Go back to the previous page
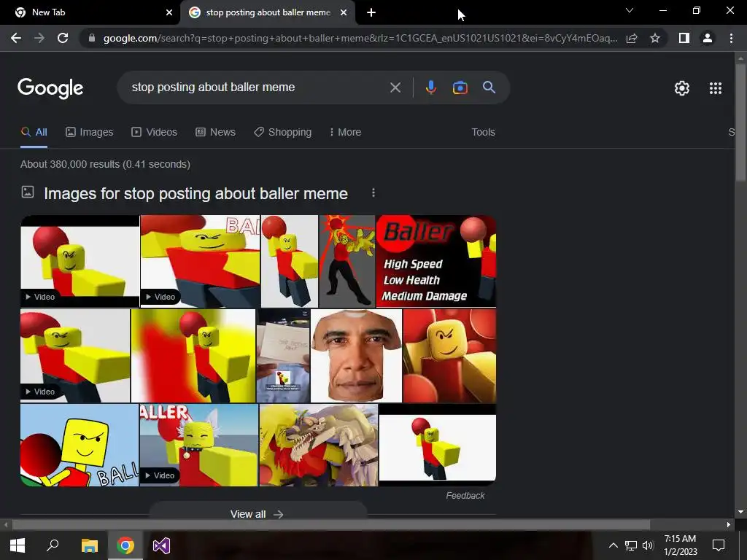Viewport: 747px width, 560px height. tap(16, 38)
